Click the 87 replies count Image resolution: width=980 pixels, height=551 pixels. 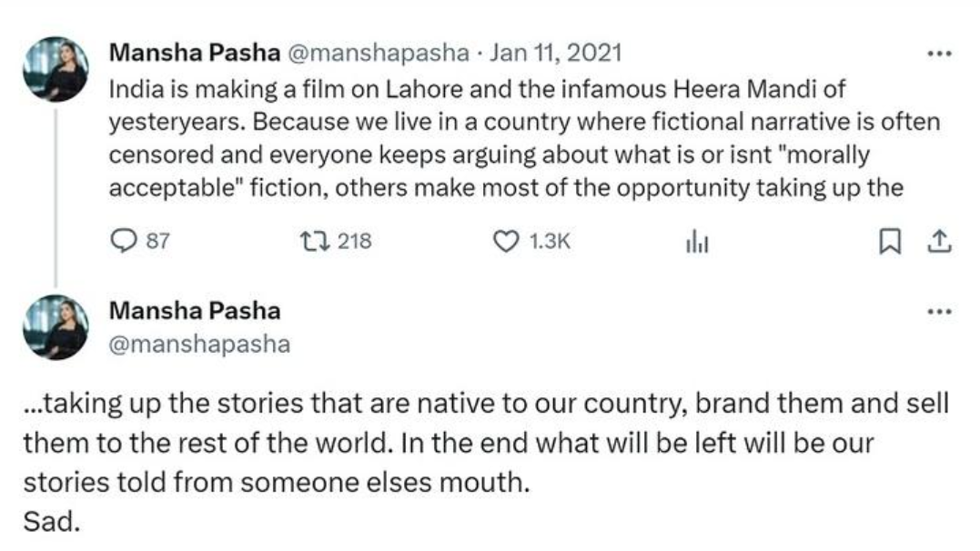158,241
